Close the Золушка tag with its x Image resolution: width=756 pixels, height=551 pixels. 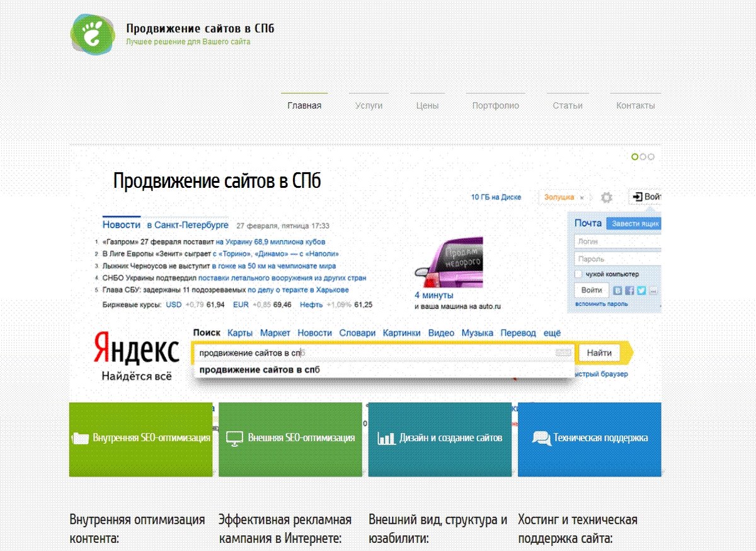point(582,197)
